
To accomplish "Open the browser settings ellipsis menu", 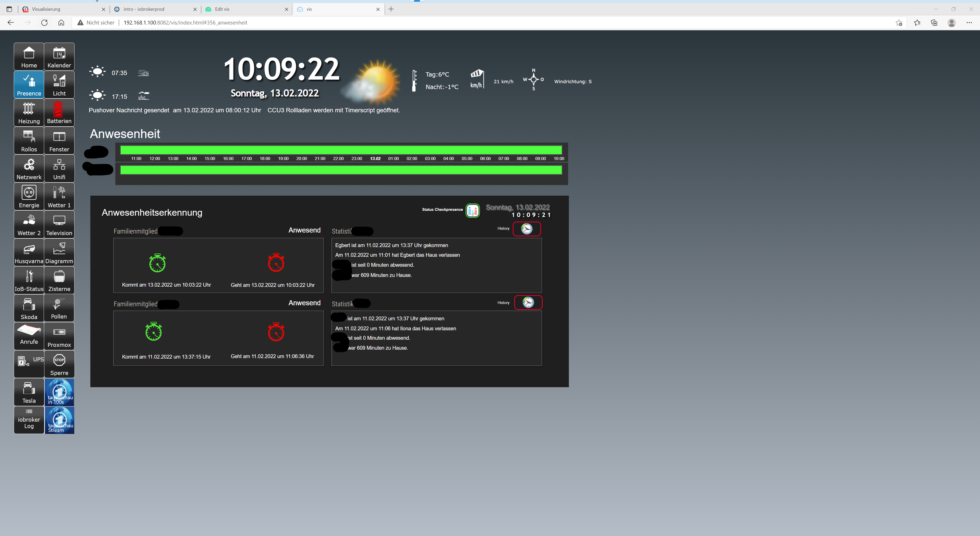I will (x=969, y=23).
